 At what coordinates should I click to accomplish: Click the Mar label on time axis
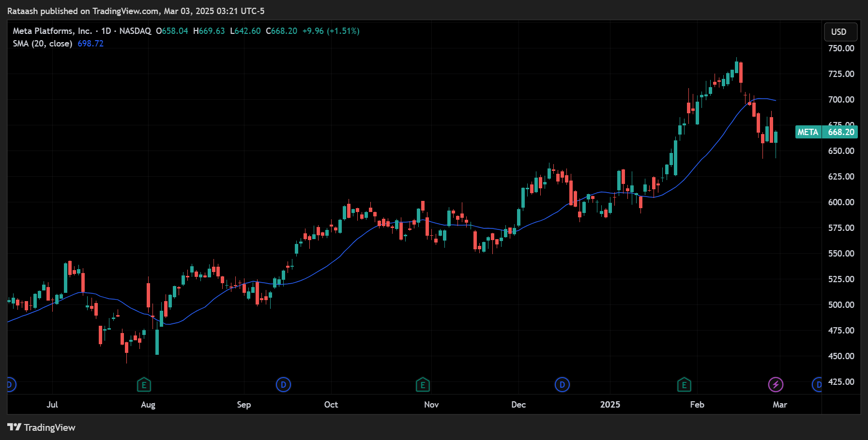[780, 405]
